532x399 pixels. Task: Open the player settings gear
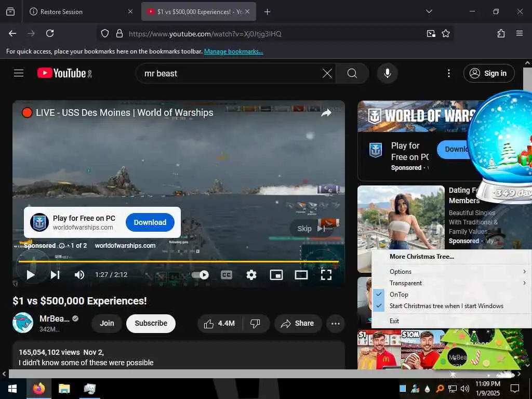click(x=251, y=274)
